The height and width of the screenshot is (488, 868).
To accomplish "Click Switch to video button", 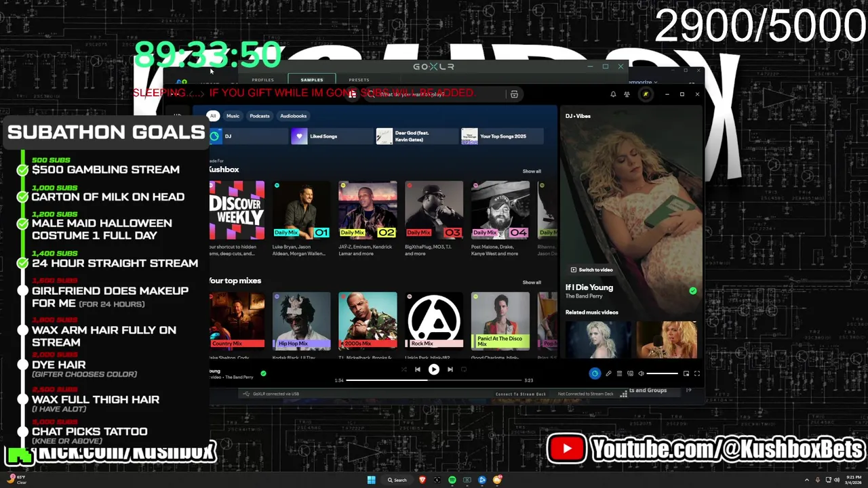I will 591,270.
